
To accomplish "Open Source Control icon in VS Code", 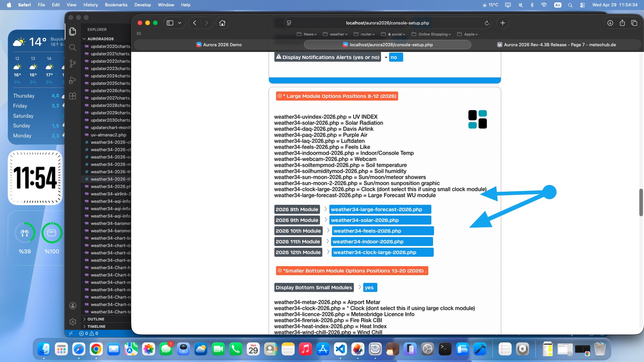I will click(72, 64).
